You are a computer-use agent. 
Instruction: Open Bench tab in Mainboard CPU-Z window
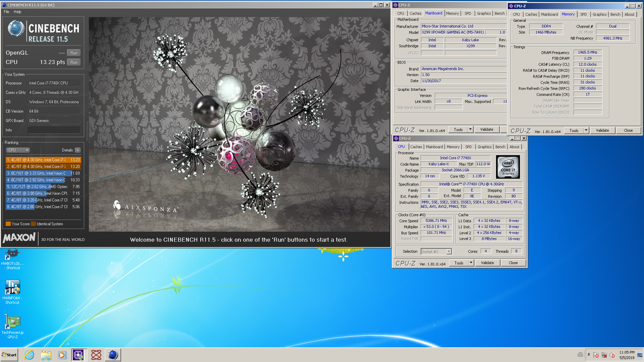pos(499,13)
